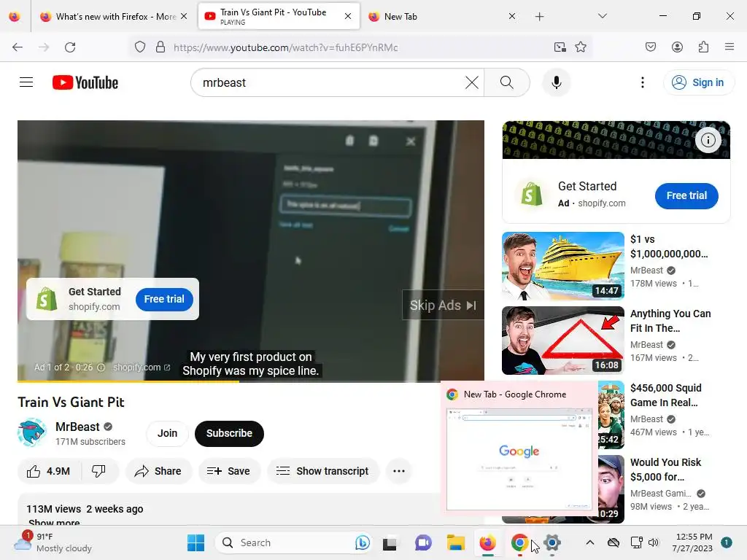Open more actions ellipsis menu
Screen dimensions: 747x560
point(399,471)
